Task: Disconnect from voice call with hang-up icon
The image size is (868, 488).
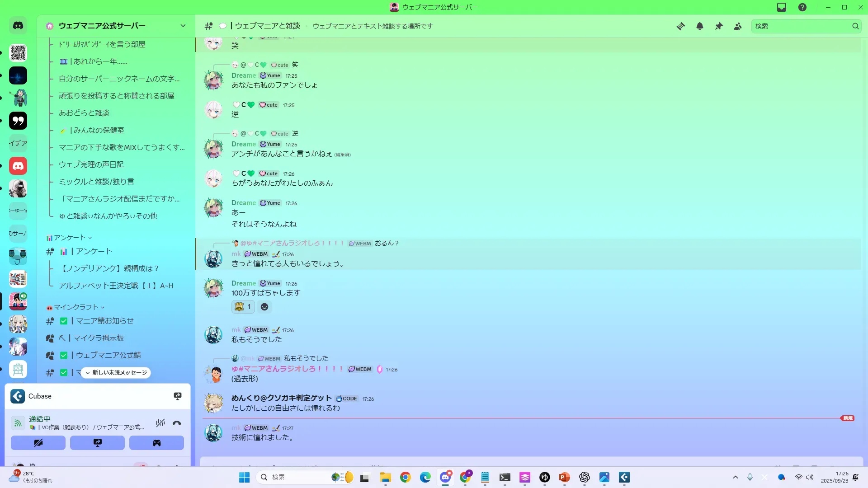Action: tap(177, 423)
